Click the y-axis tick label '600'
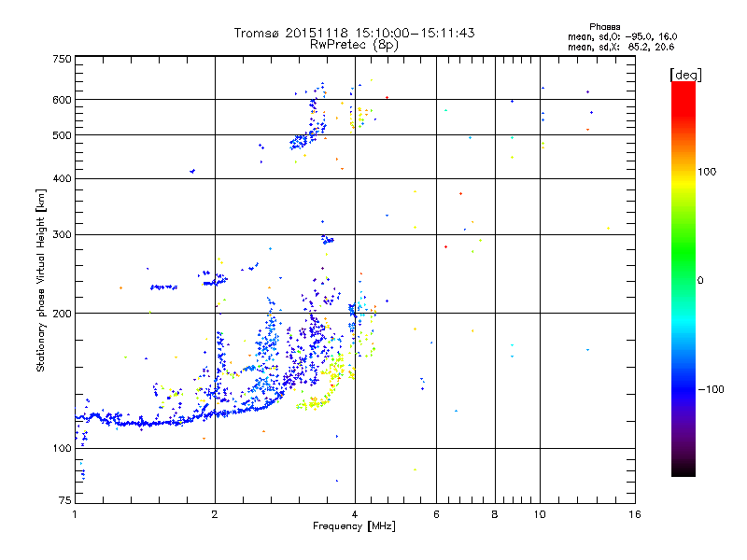 coord(62,100)
